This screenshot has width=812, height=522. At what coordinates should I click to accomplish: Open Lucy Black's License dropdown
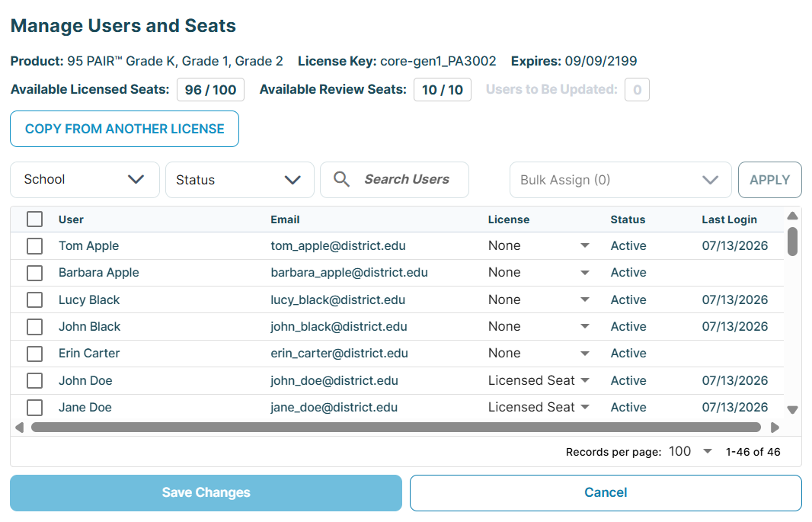pyautogui.click(x=539, y=299)
